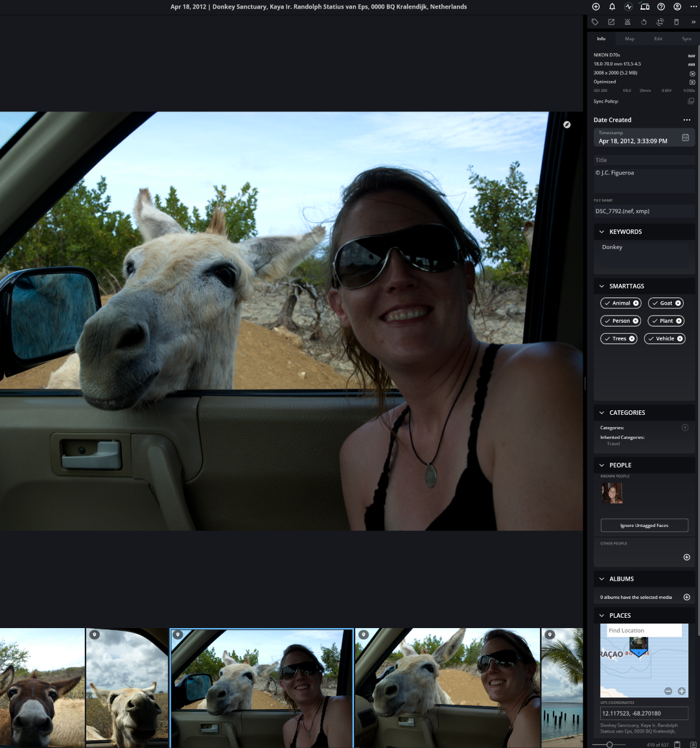
Task: Click the Sync Policy stack icon
Action: coord(691,101)
